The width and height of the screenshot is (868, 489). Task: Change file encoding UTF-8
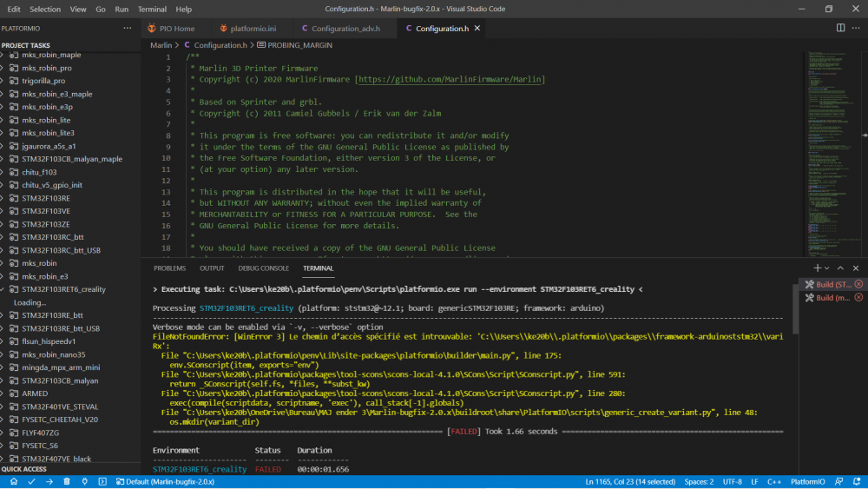[732, 482]
